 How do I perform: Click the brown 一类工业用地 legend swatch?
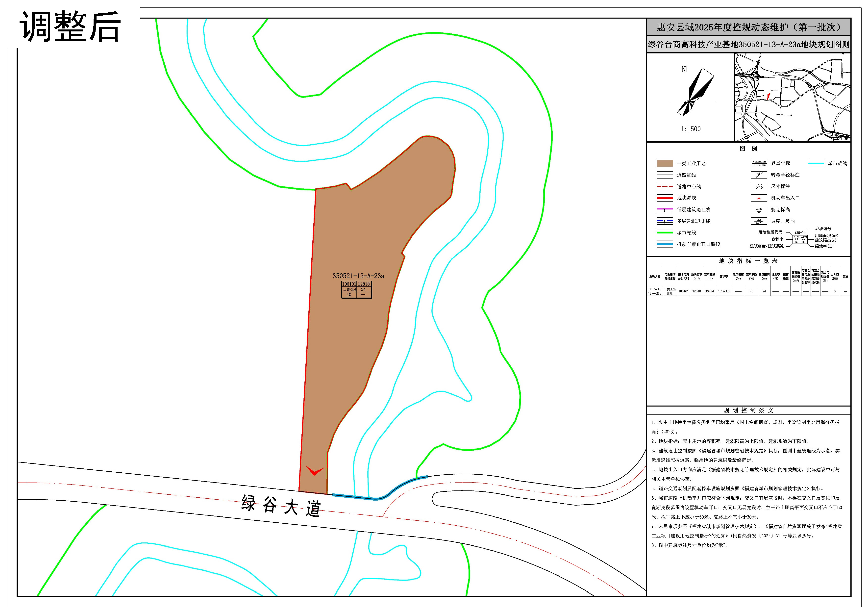pyautogui.click(x=665, y=163)
